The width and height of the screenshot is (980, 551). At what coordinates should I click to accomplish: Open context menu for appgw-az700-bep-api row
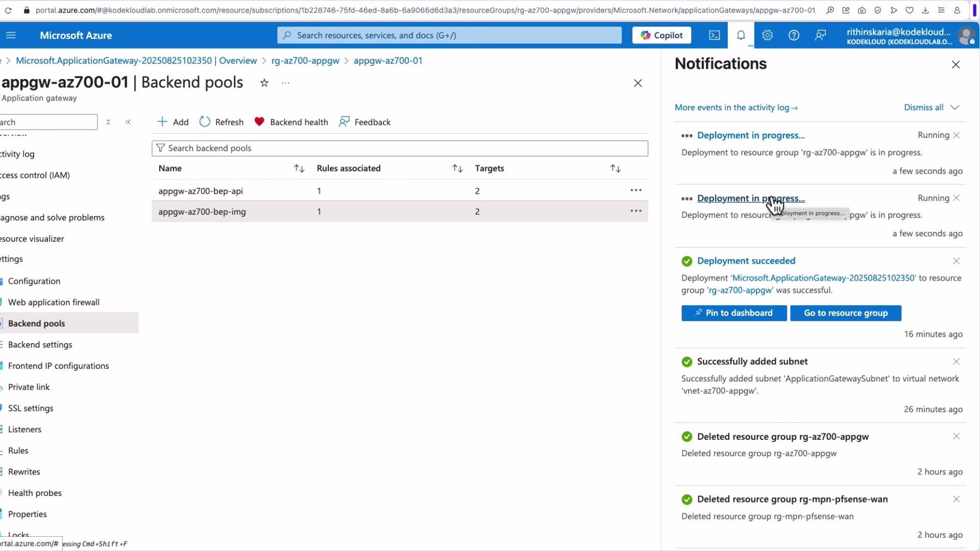point(636,190)
